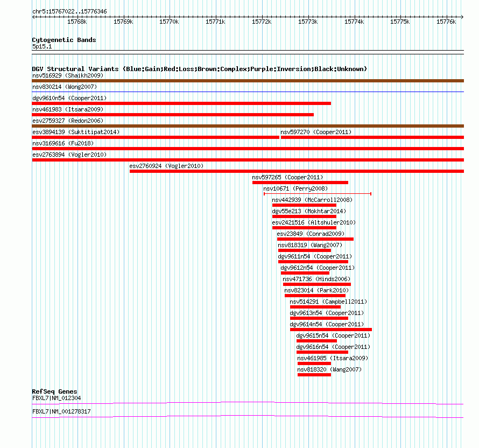The height and width of the screenshot is (448, 479).
Task: Select the red esv3894139 loss bar
Action: (156, 137)
